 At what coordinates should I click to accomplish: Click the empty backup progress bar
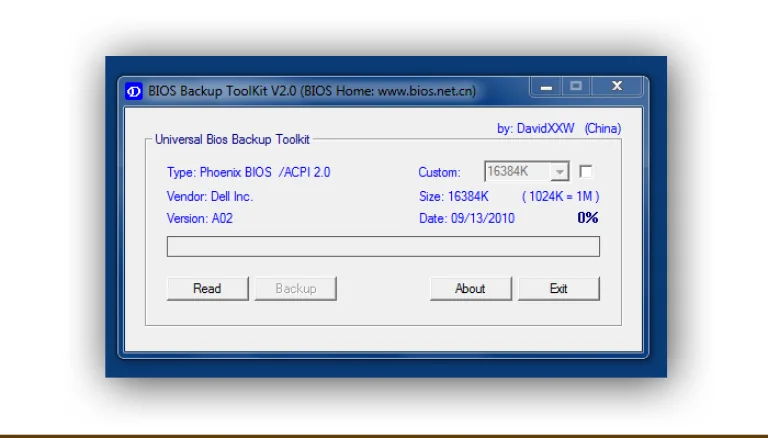(383, 246)
